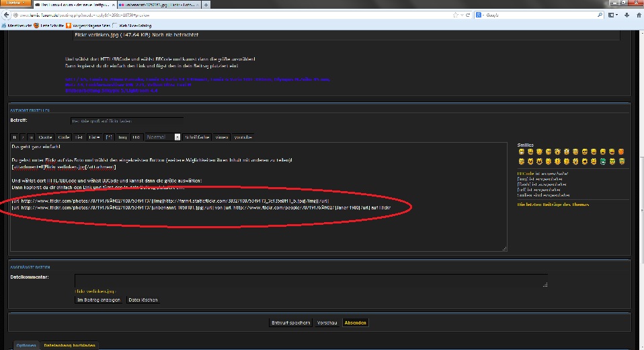Click into the Dateikommentar text field
Screen dimensions: 644x350
pos(311,281)
